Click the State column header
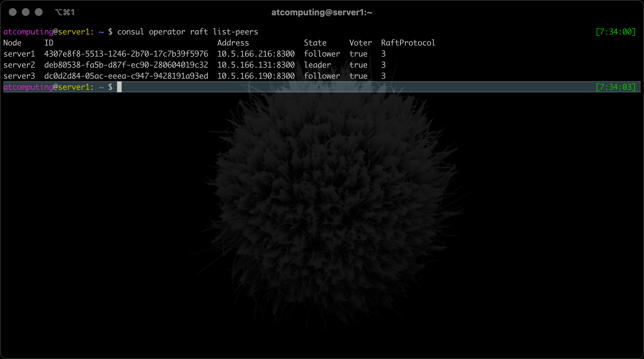644x359 pixels. (x=315, y=43)
